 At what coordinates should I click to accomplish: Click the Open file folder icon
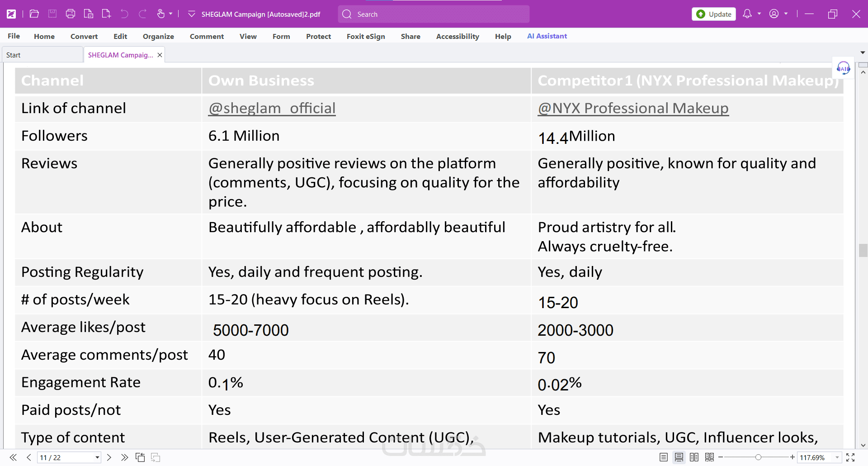pos(34,14)
